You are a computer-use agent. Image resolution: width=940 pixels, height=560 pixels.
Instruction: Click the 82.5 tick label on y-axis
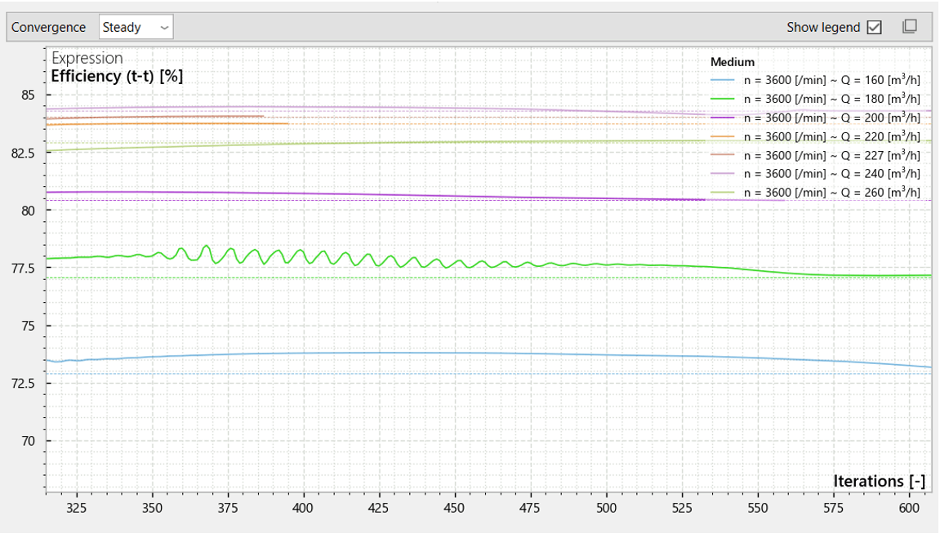click(24, 153)
